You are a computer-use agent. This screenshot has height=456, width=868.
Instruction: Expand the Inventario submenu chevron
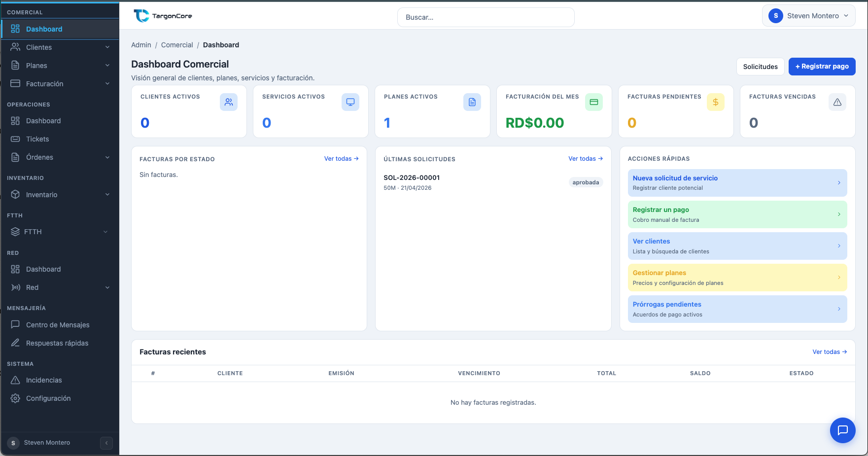(x=107, y=195)
